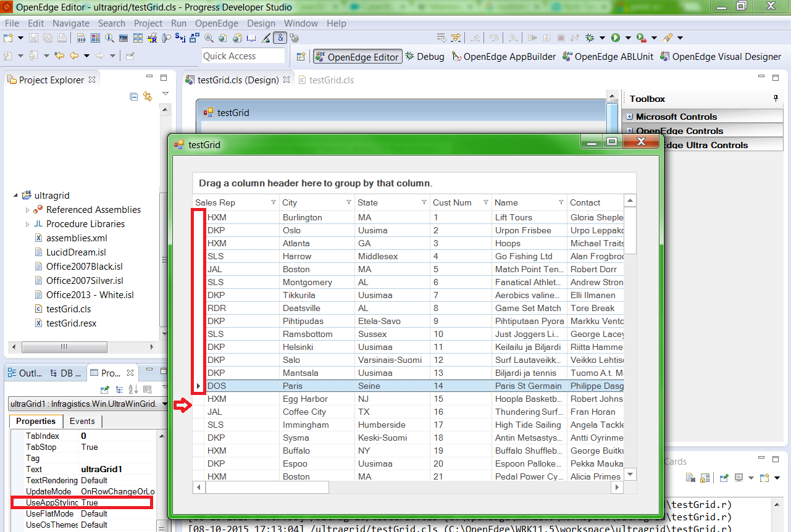The width and height of the screenshot is (791, 532).
Task: Click the Back arrow navigation icon
Action: click(74, 56)
